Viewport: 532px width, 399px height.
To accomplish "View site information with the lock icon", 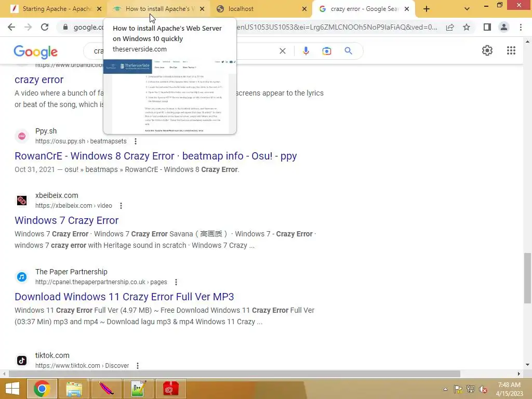I will coord(65,27).
